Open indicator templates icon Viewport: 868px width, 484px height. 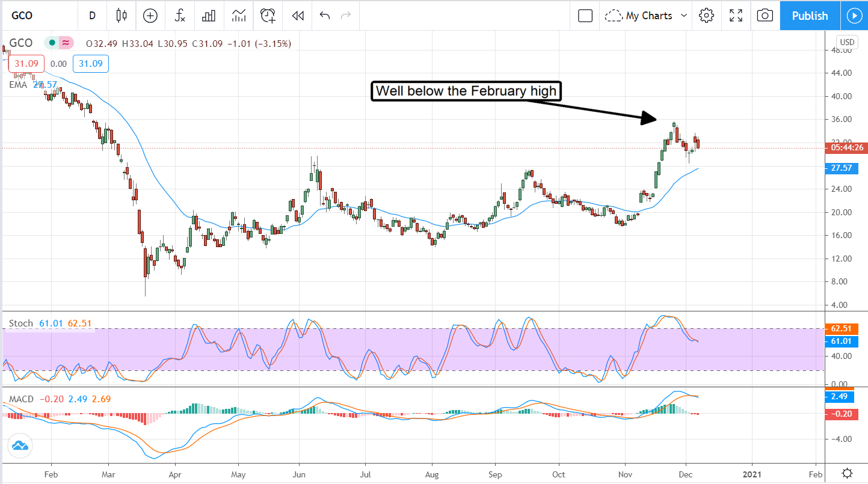[x=238, y=16]
